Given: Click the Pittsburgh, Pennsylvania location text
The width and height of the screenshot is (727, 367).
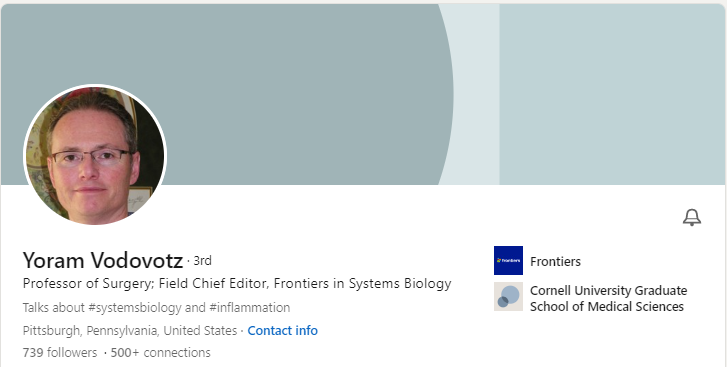Looking at the screenshot, I should pyautogui.click(x=130, y=331).
